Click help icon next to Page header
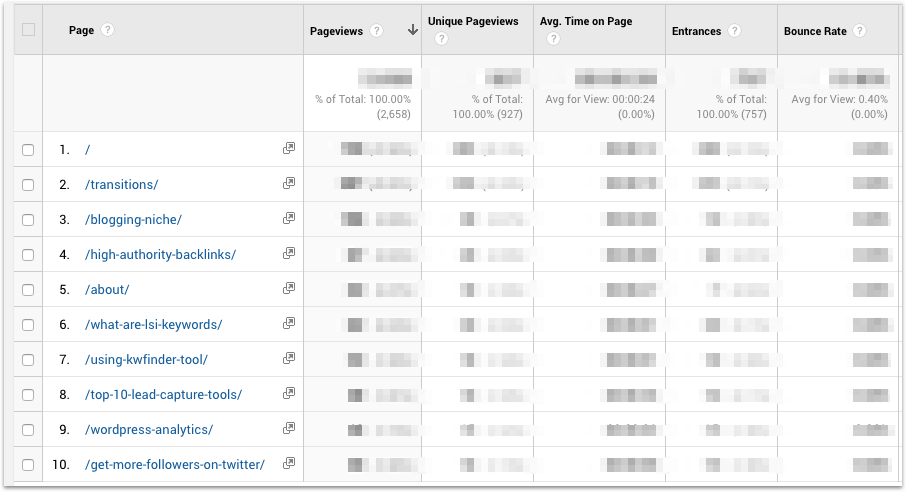Image resolution: width=906 pixels, height=492 pixels. point(107,30)
